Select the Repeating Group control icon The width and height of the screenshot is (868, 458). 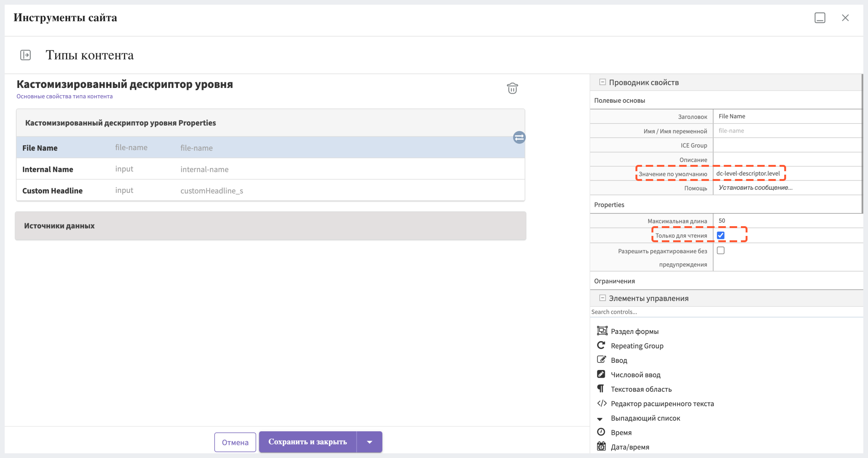(x=601, y=345)
